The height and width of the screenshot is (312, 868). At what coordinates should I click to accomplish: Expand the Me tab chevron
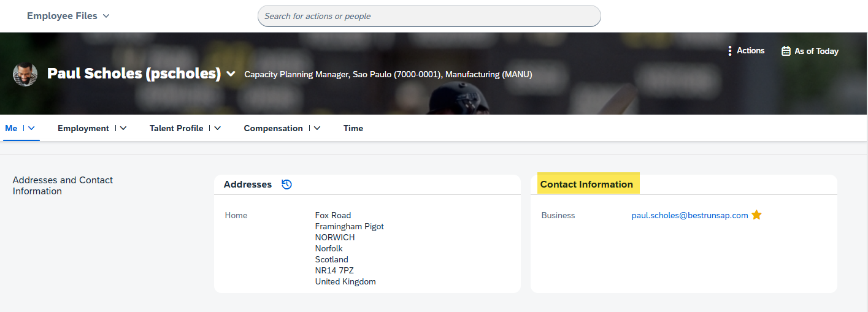point(31,128)
